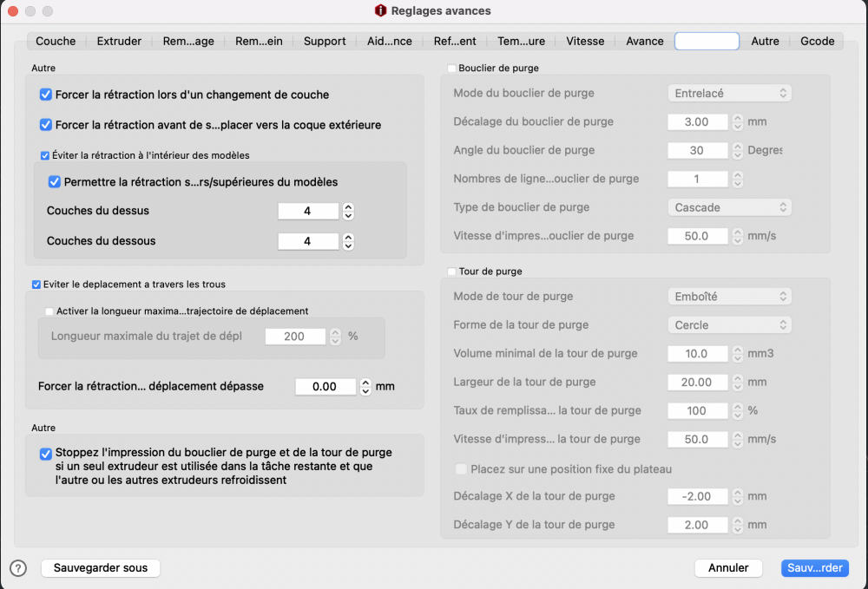Toggle force retraction on layer change checkbox
This screenshot has width=868, height=589.
(46, 95)
